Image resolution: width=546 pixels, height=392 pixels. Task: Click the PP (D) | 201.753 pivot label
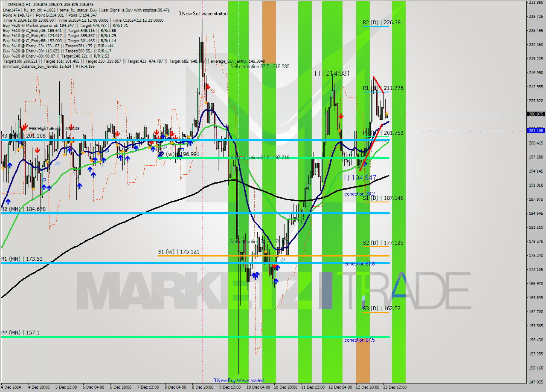pos(383,133)
